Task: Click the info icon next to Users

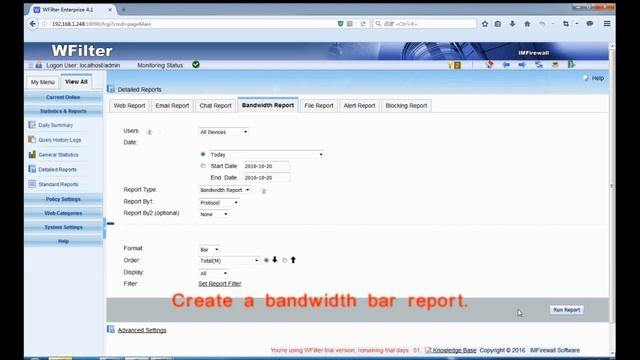Action: (149, 132)
